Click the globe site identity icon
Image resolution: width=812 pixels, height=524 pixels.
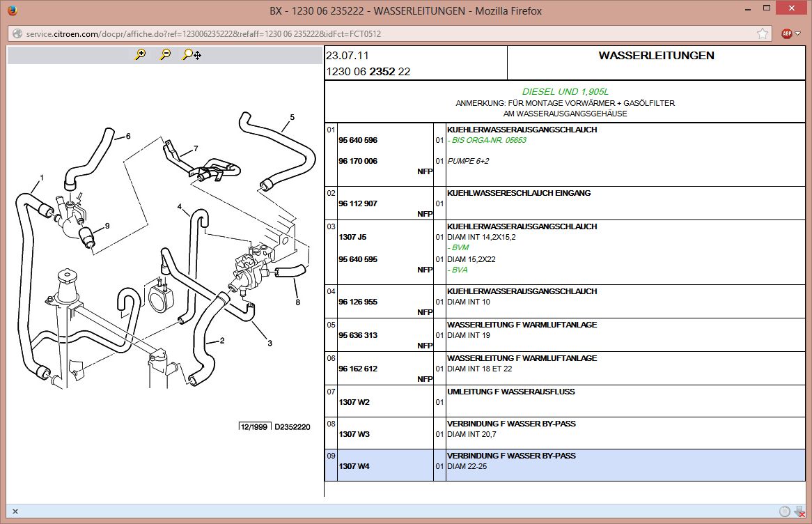click(x=17, y=33)
